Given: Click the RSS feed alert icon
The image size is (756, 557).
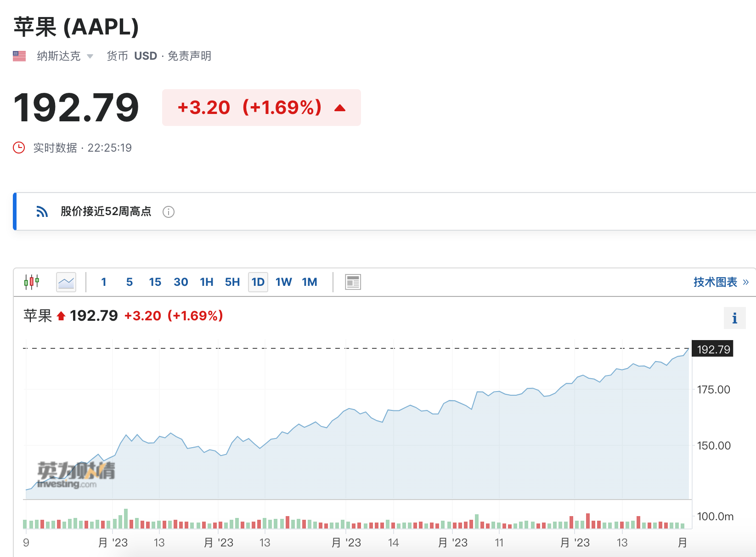Looking at the screenshot, I should 42,211.
